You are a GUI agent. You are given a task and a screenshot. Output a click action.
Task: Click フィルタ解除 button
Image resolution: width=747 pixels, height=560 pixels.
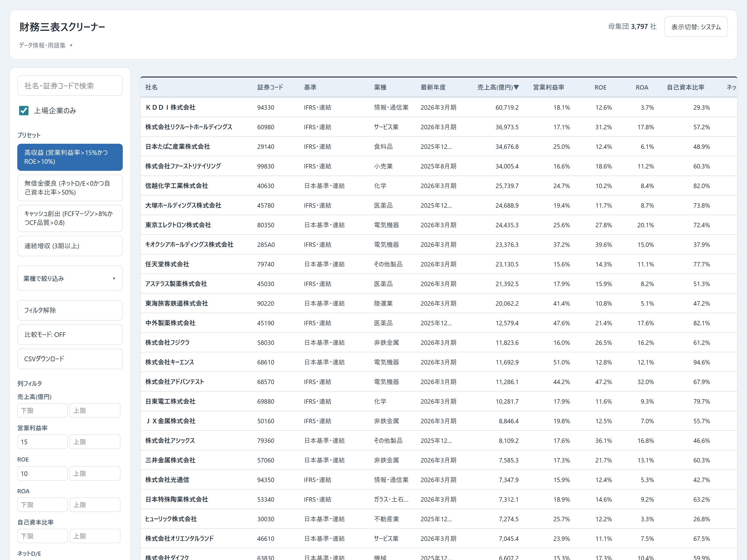(x=70, y=310)
